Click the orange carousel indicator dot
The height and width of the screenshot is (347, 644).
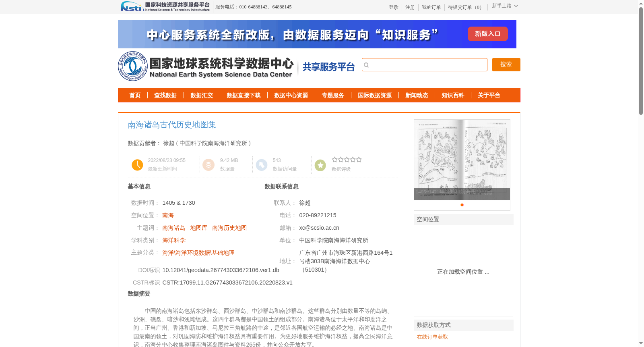[x=462, y=205]
